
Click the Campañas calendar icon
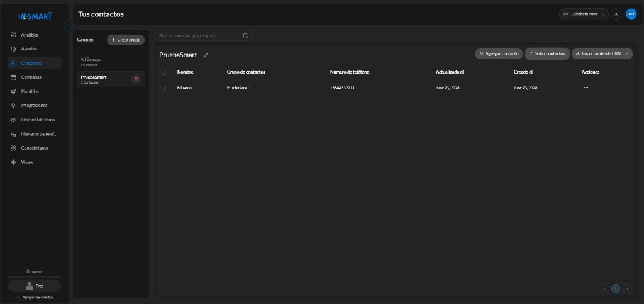coord(13,77)
